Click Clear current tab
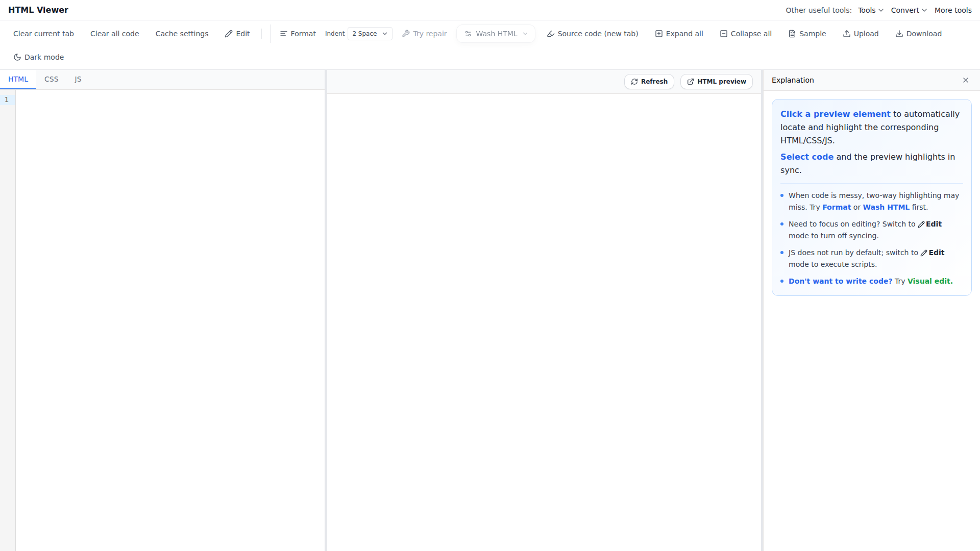The width and height of the screenshot is (980, 551). (43, 34)
